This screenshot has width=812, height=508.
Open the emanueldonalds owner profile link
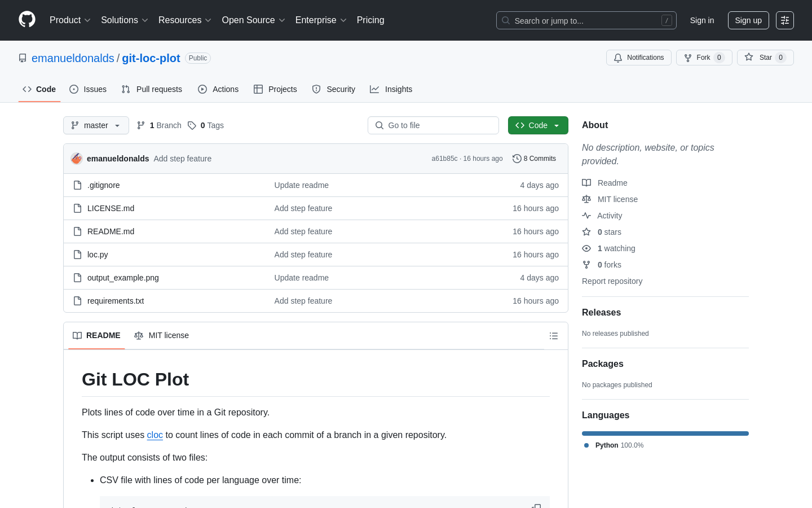73,58
